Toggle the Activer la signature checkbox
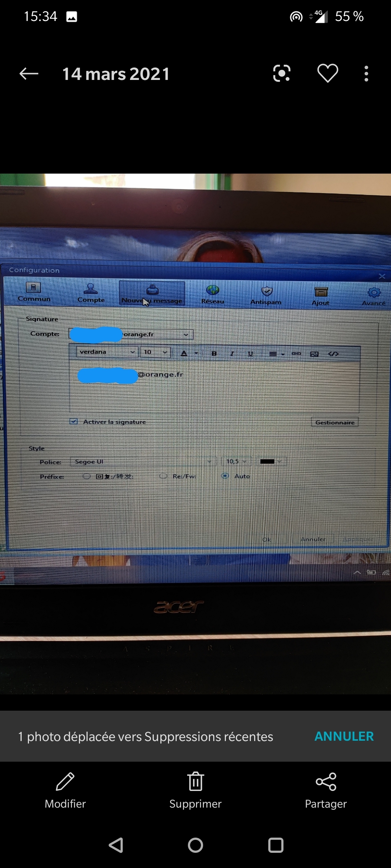This screenshot has height=868, width=391. [x=74, y=421]
